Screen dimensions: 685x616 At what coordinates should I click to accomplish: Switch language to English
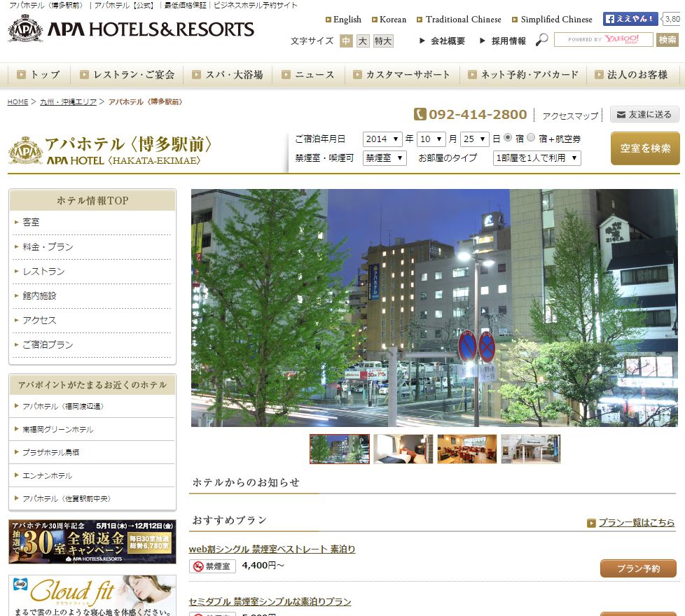point(347,20)
